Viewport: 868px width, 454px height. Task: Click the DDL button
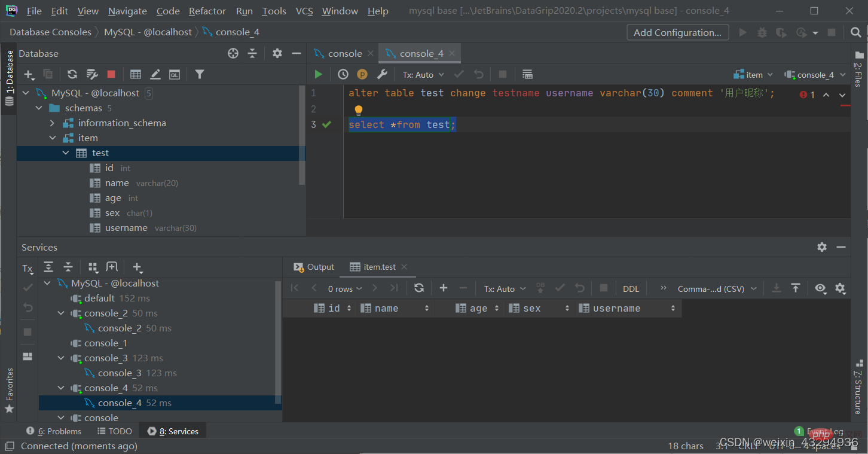coord(631,289)
